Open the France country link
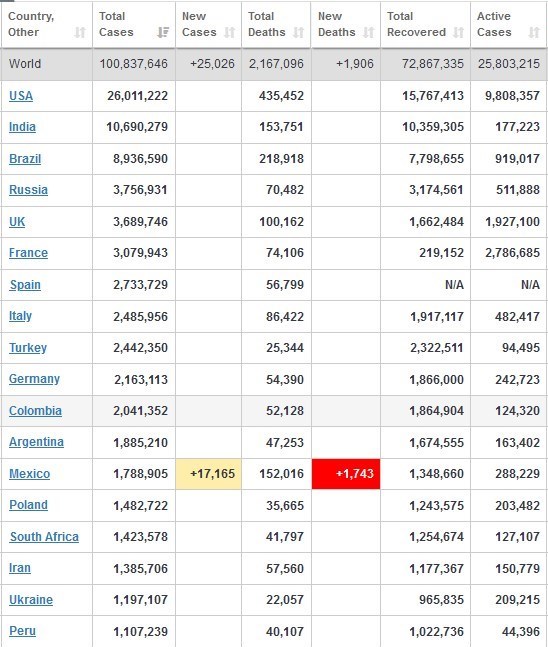The height and width of the screenshot is (647, 548). click(28, 253)
